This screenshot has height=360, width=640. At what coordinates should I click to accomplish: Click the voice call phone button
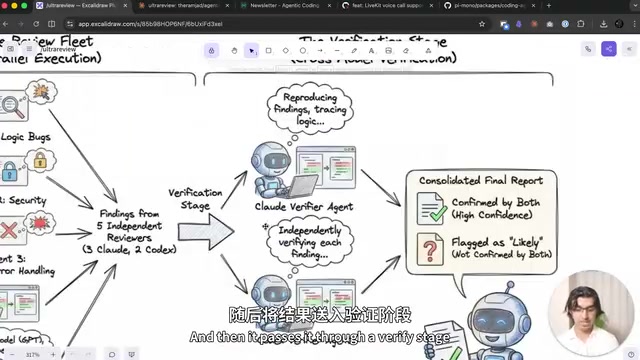[x=588, y=49]
